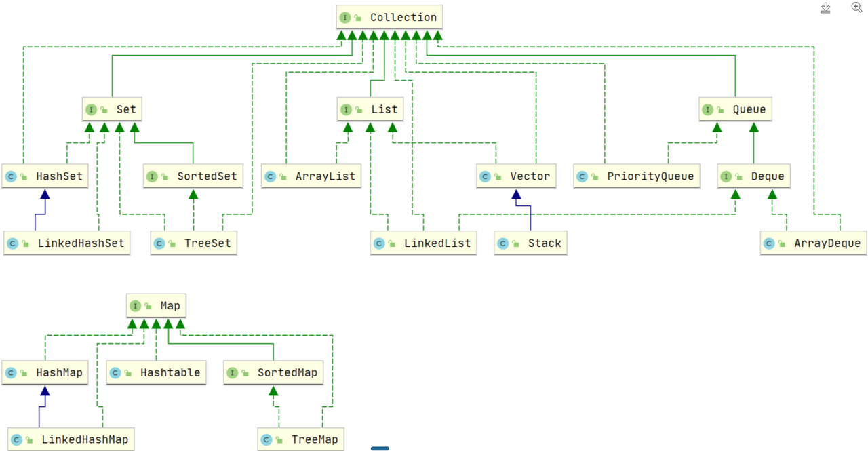The image size is (868, 451).
Task: Select the Vector label text
Action: (x=530, y=176)
